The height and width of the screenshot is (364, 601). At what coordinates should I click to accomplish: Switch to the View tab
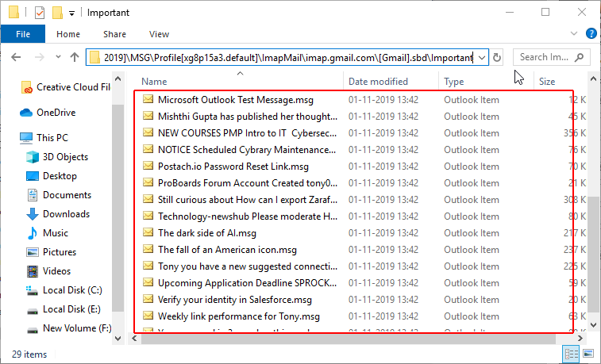[x=159, y=34]
